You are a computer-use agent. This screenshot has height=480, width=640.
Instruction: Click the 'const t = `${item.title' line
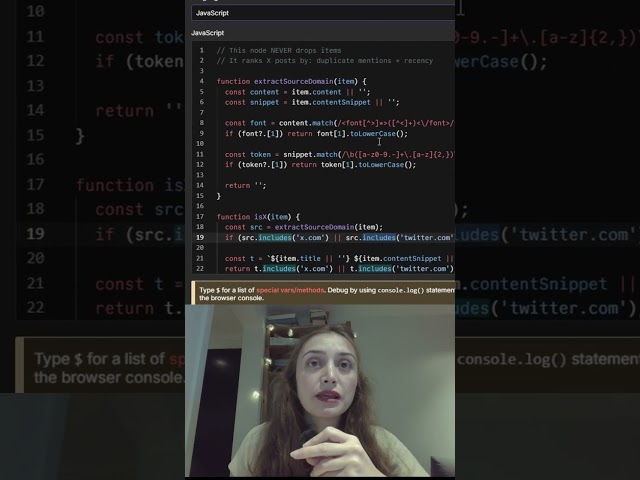pyautogui.click(x=340, y=259)
